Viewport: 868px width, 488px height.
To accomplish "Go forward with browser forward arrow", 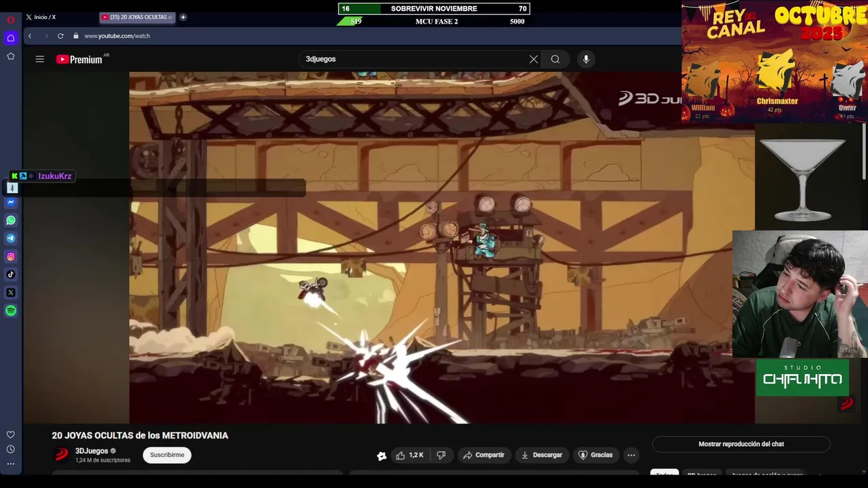I will coord(46,36).
